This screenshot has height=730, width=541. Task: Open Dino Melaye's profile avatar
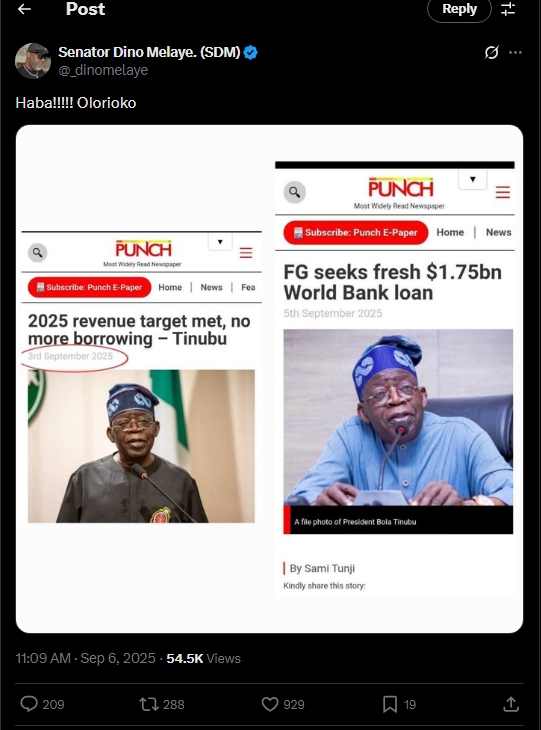pyautogui.click(x=33, y=61)
